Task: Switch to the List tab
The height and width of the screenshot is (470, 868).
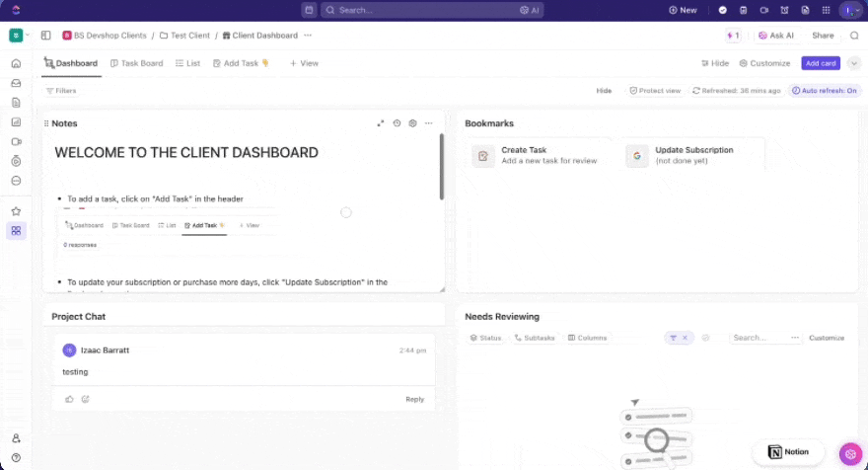Action: click(x=187, y=63)
